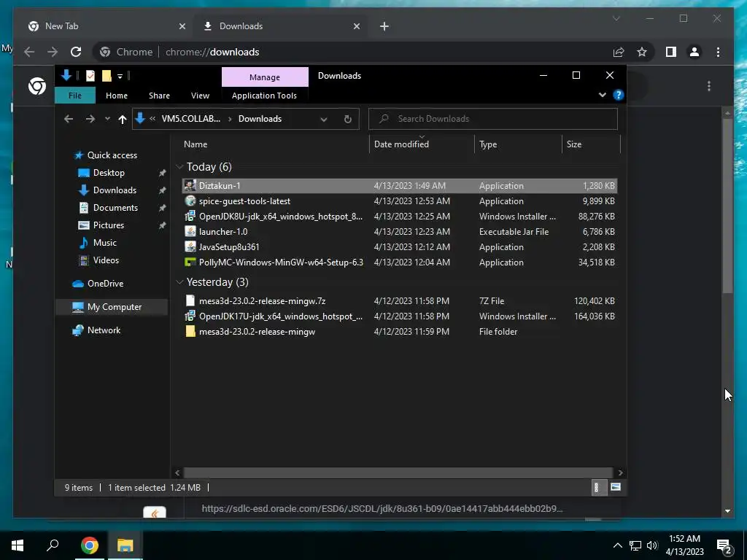Viewport: 747px width, 560px height.
Task: Sort by the Size column header
Action: (574, 144)
